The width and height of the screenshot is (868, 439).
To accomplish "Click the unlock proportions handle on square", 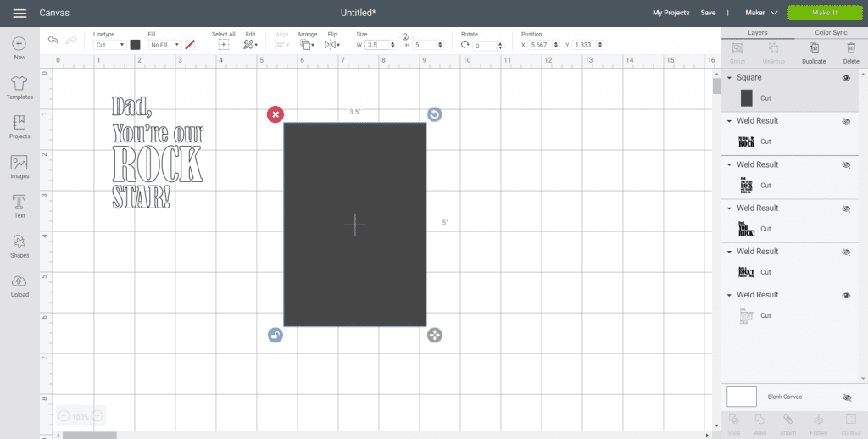I will click(x=275, y=335).
